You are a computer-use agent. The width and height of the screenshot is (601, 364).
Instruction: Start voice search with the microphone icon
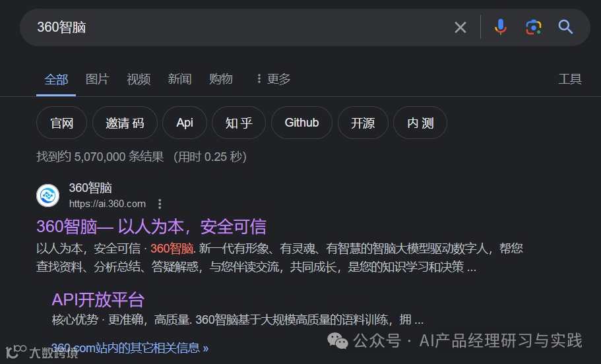tap(500, 27)
